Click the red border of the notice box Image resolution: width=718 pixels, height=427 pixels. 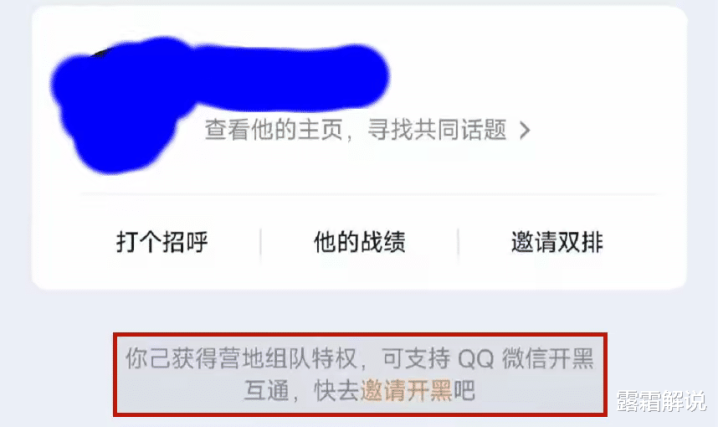pyautogui.click(x=360, y=335)
